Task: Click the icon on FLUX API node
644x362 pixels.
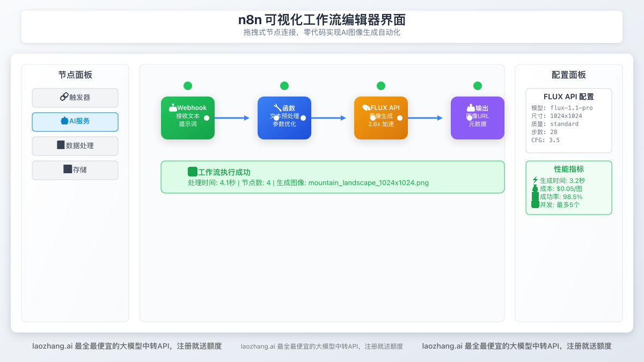Action: 366,107
